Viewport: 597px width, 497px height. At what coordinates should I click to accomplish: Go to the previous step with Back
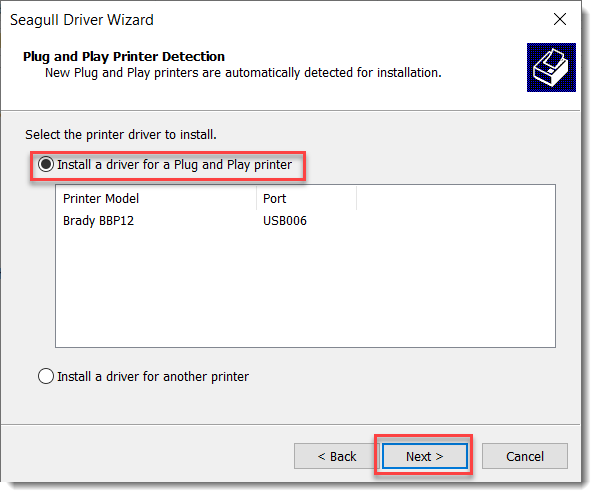[337, 456]
